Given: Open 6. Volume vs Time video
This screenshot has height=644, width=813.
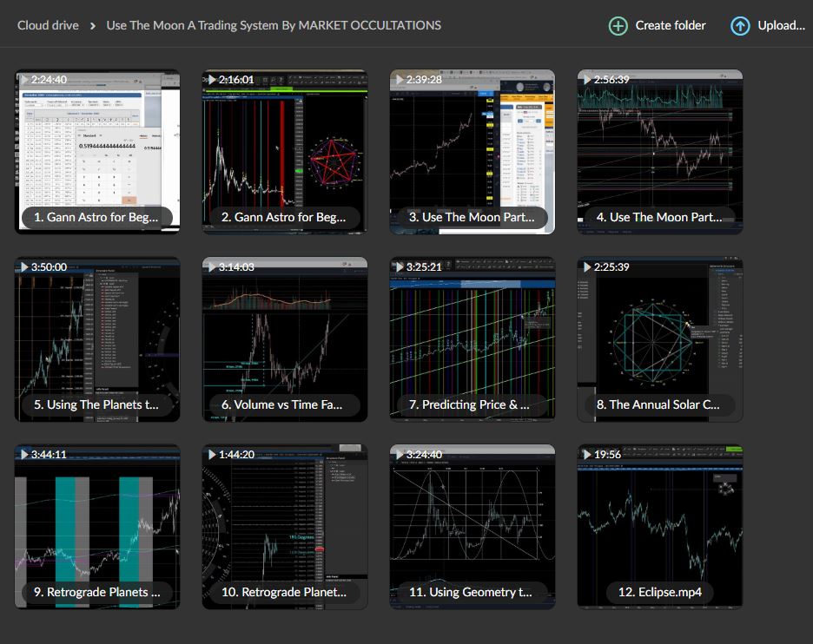Looking at the screenshot, I should (x=285, y=338).
